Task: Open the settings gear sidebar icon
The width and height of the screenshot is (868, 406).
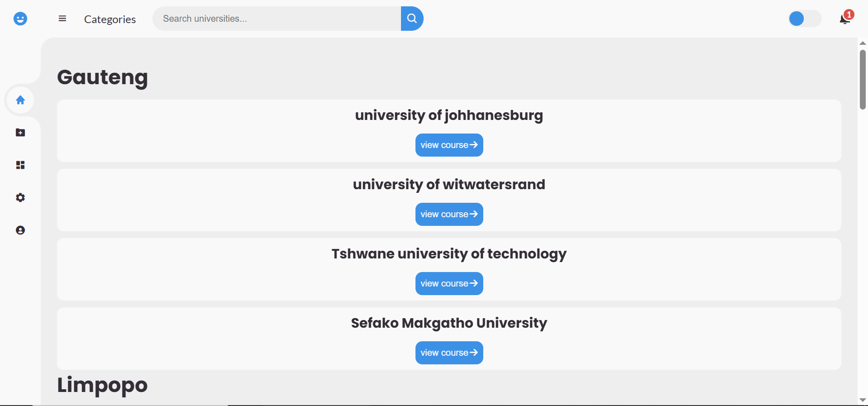Action: click(20, 198)
